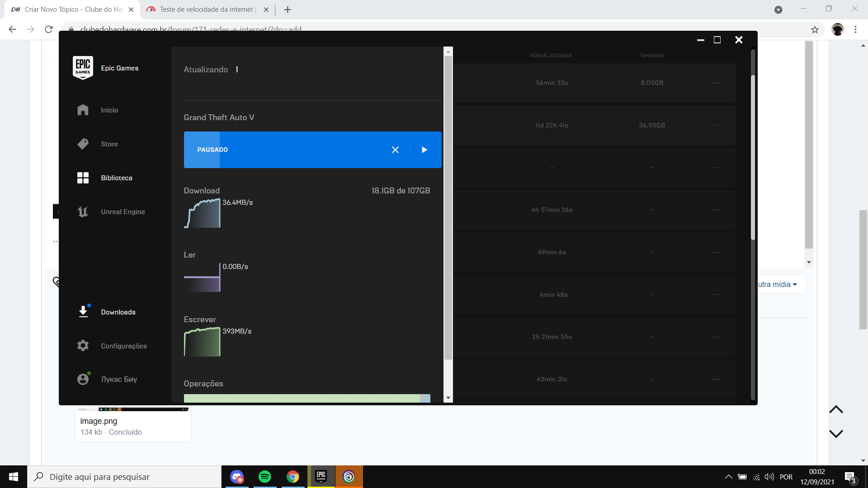Screen dimensions: 868x488
Task: Click the Epic Games logo icon
Action: 83,68
